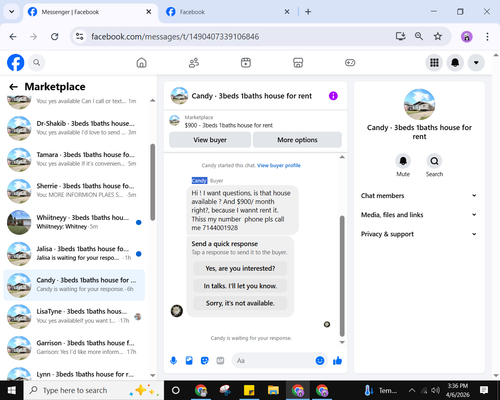Click the View buyer button
This screenshot has width=500, height=400.
pyautogui.click(x=210, y=140)
